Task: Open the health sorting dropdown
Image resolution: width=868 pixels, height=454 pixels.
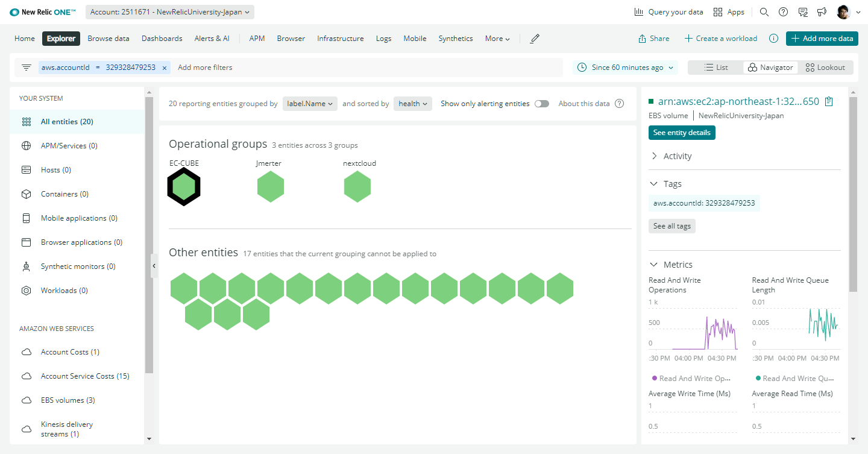Action: click(413, 104)
